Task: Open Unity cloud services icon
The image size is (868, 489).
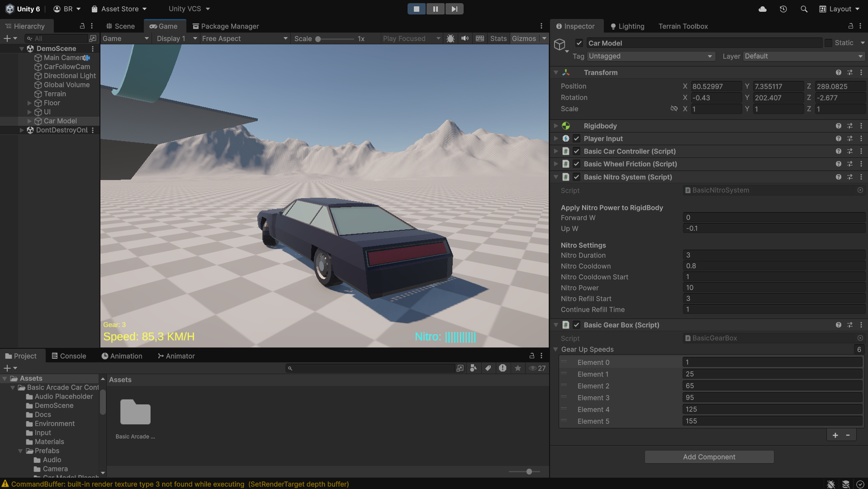Action: pos(763,9)
